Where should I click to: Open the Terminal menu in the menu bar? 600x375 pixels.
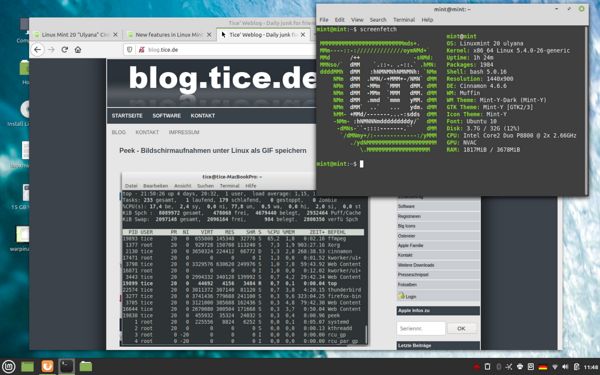(x=404, y=20)
